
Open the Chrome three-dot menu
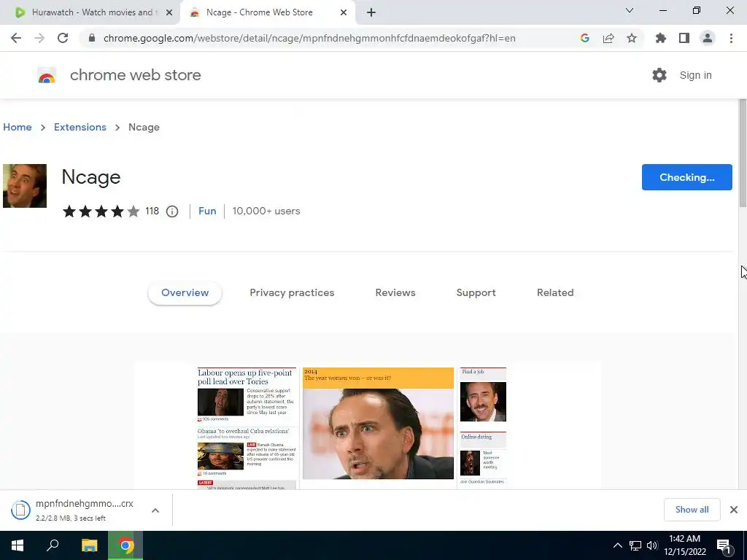731,38
